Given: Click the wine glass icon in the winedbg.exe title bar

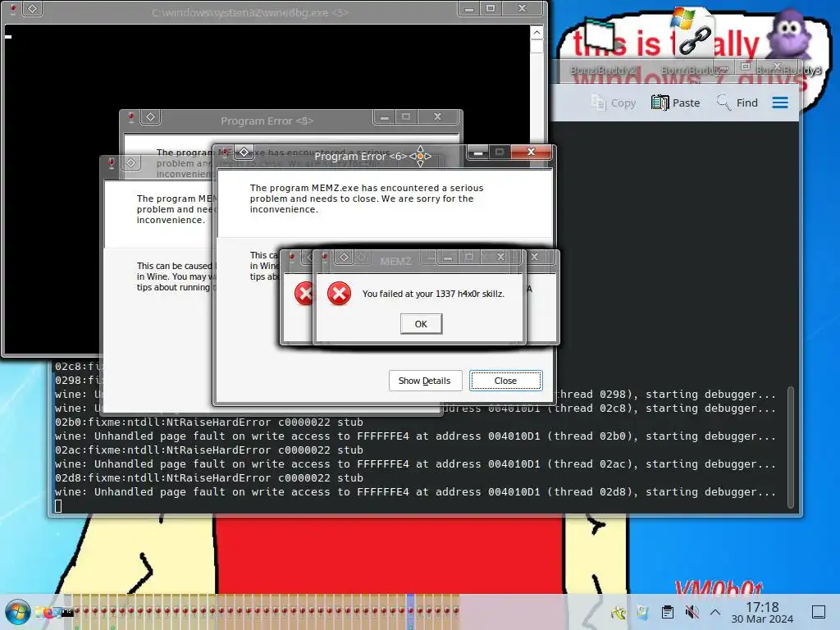Looking at the screenshot, I should 12,9.
